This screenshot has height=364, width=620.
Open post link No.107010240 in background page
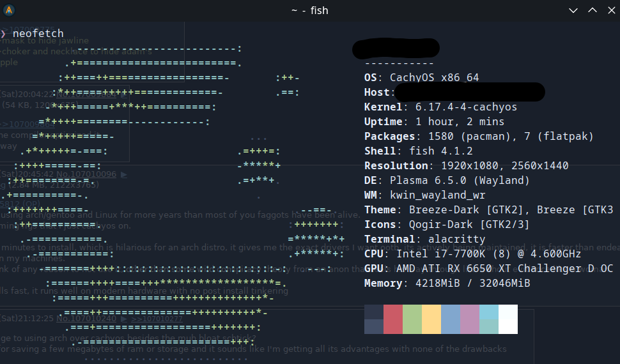click(86, 318)
